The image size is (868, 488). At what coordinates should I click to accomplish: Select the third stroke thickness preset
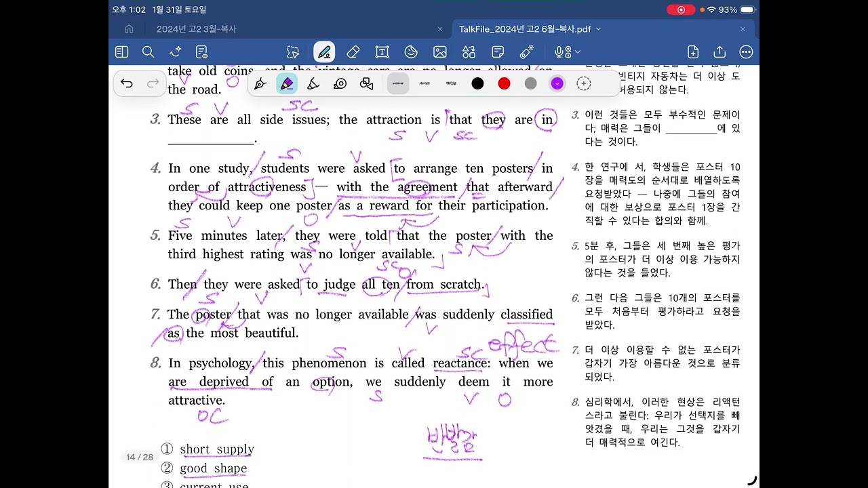(x=452, y=83)
